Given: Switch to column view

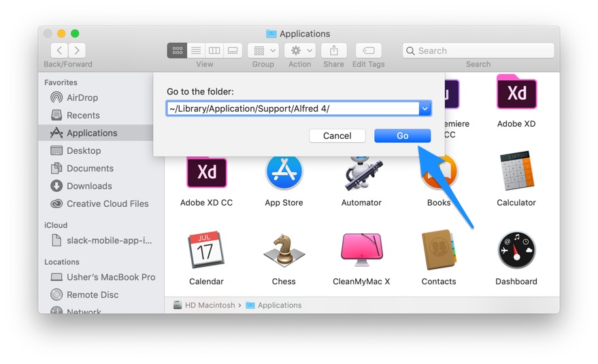Looking at the screenshot, I should coord(214,50).
